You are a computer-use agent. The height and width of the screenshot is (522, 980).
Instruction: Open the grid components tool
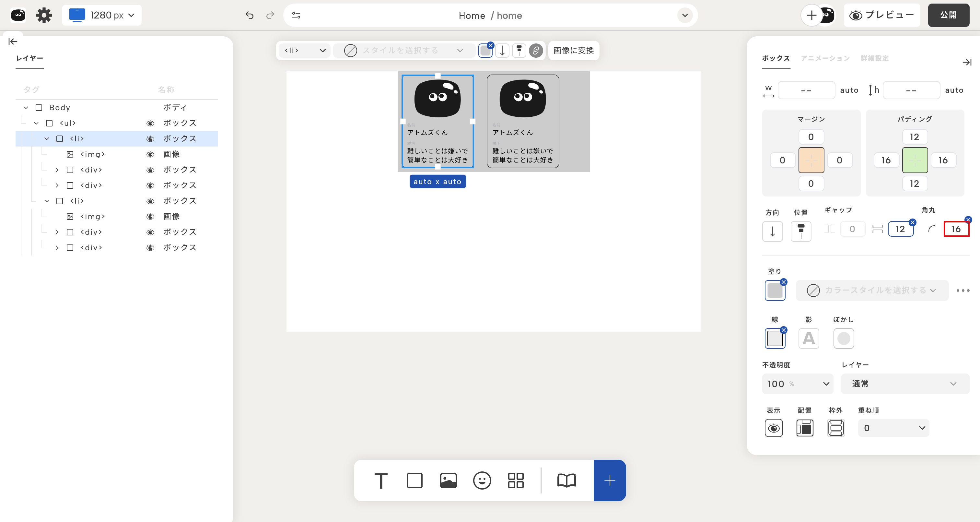(x=516, y=480)
